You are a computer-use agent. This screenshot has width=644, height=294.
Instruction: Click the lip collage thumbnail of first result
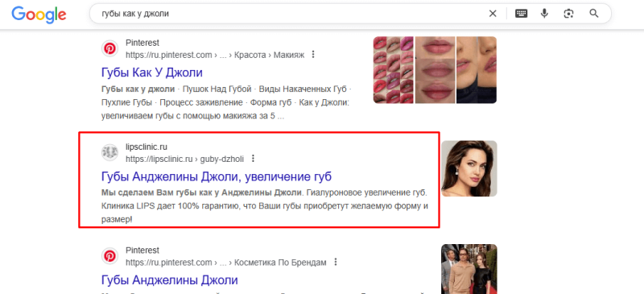click(x=435, y=70)
